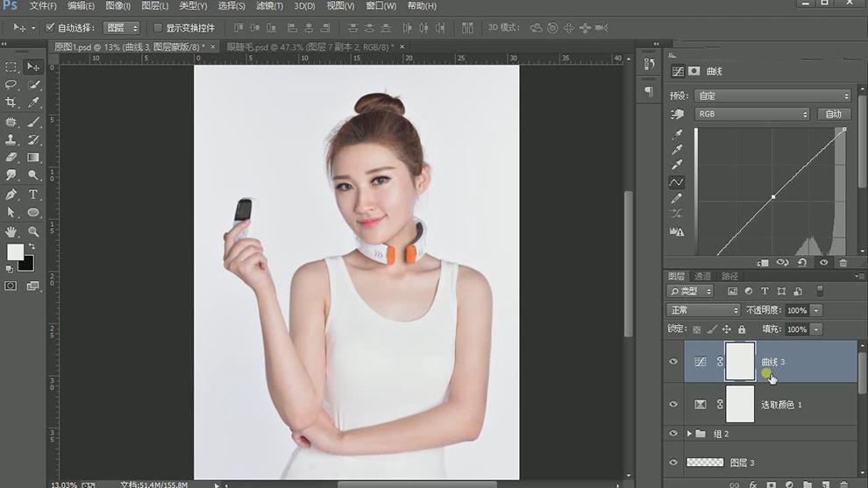This screenshot has width=868, height=488.
Task: Toggle the 自动选择 checkbox
Action: tap(50, 28)
